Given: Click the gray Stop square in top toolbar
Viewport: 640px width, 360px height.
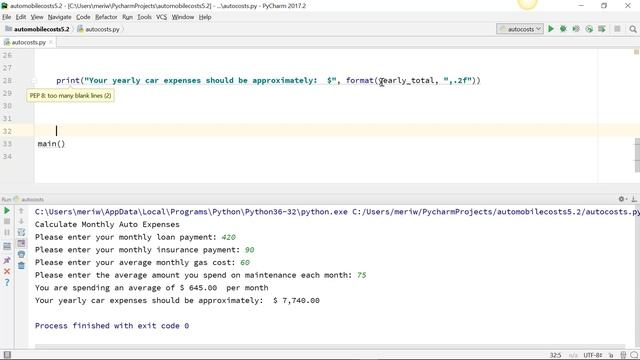Looking at the screenshot, I should tap(617, 29).
